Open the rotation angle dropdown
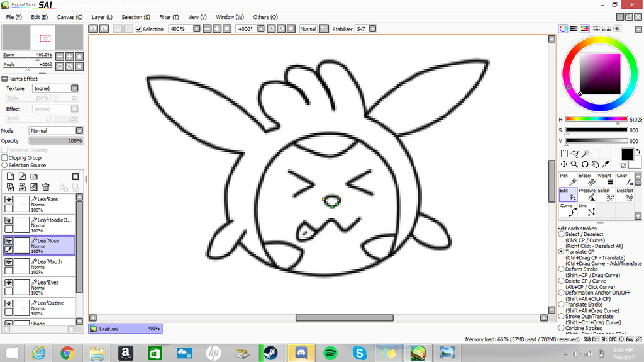644x362 pixels. (261, 29)
